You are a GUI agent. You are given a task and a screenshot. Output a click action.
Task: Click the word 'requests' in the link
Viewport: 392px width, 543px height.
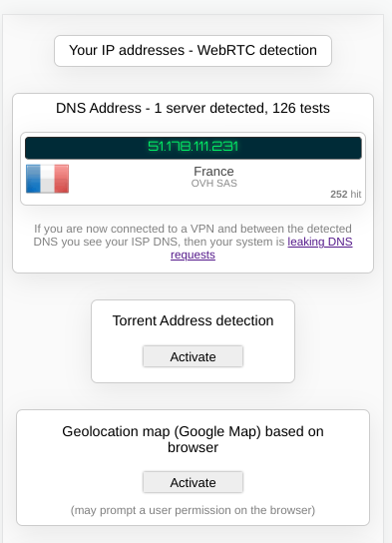tap(193, 255)
